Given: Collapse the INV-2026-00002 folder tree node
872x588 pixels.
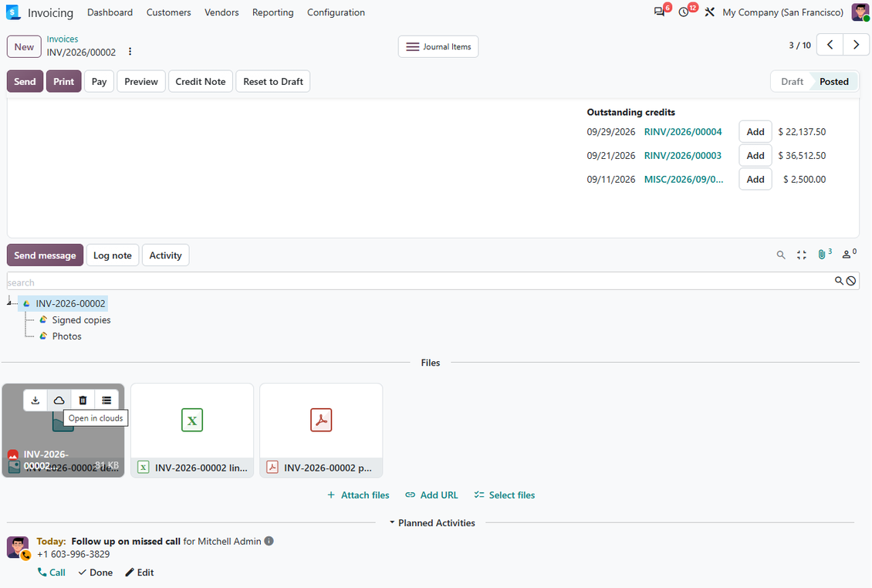Looking at the screenshot, I should click(x=9, y=302).
